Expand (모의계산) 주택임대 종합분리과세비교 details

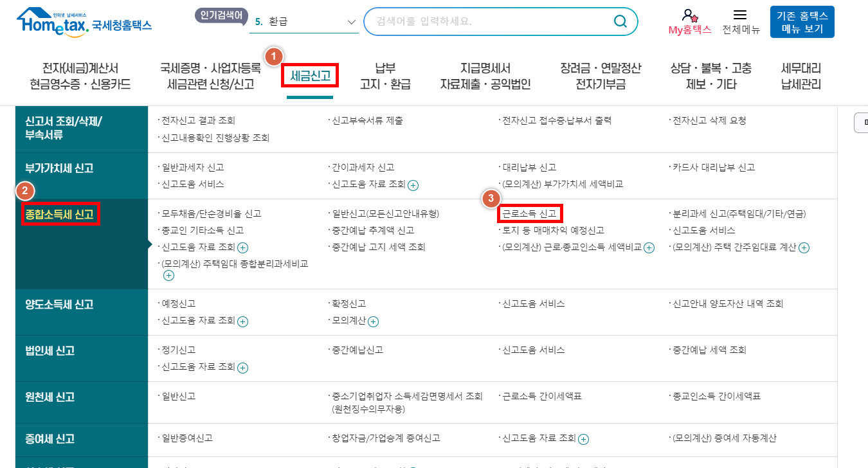click(x=168, y=274)
